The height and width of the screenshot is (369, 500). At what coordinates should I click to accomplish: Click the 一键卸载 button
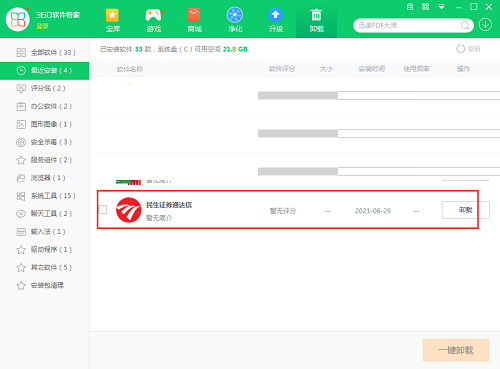click(456, 350)
